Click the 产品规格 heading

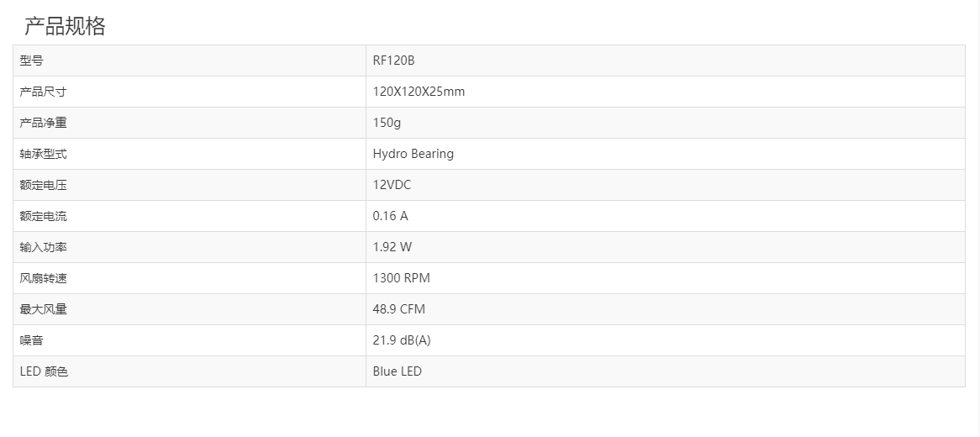tap(65, 26)
